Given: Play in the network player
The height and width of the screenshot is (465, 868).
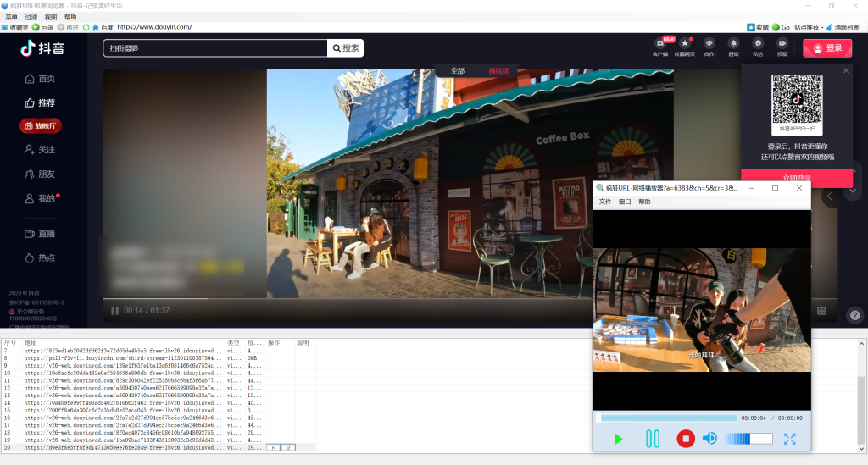Looking at the screenshot, I should coord(619,439).
